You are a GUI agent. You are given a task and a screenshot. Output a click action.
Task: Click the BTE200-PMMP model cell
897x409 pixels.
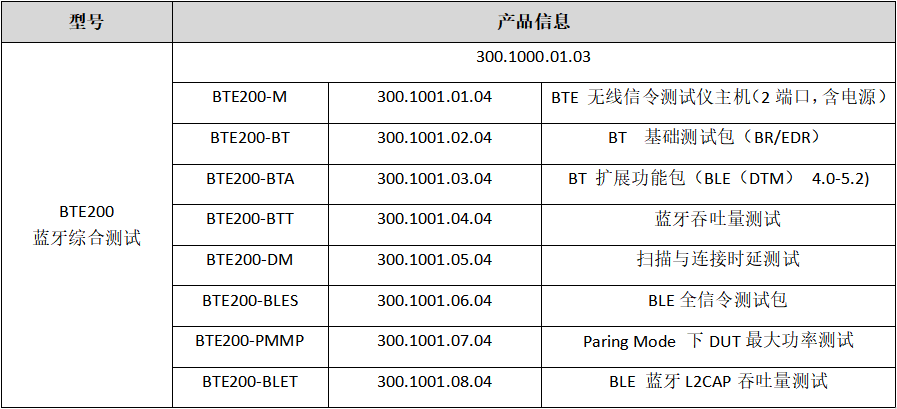tap(250, 341)
